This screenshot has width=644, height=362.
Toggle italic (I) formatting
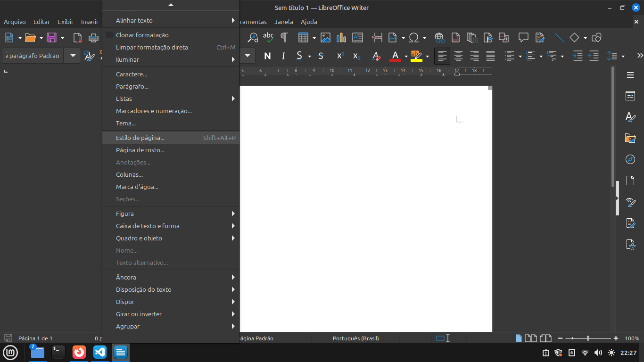coord(283,56)
